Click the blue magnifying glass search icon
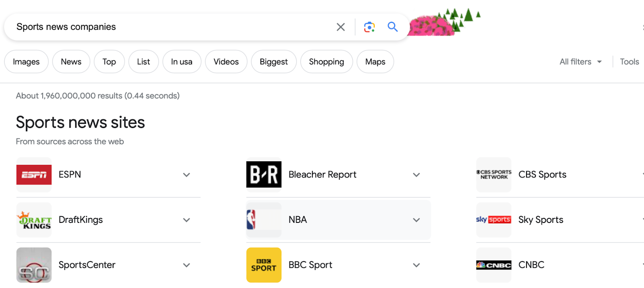The width and height of the screenshot is (644, 288). click(392, 27)
